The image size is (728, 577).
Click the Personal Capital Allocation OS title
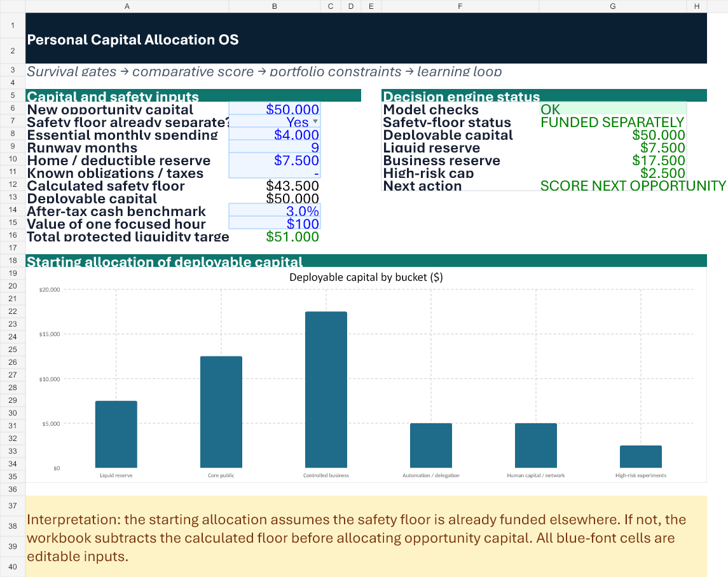133,39
